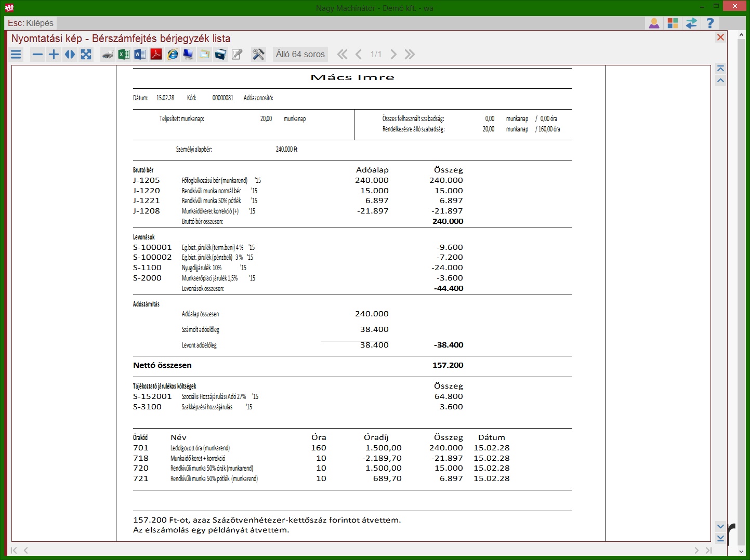This screenshot has height=560, width=750.
Task: Click the colored tiles module icon
Action: (673, 23)
